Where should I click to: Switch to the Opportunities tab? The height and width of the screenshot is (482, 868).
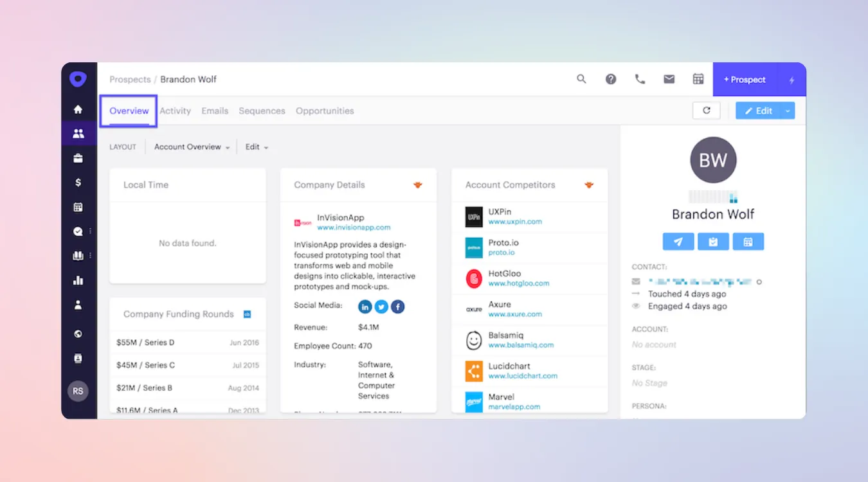tap(325, 111)
